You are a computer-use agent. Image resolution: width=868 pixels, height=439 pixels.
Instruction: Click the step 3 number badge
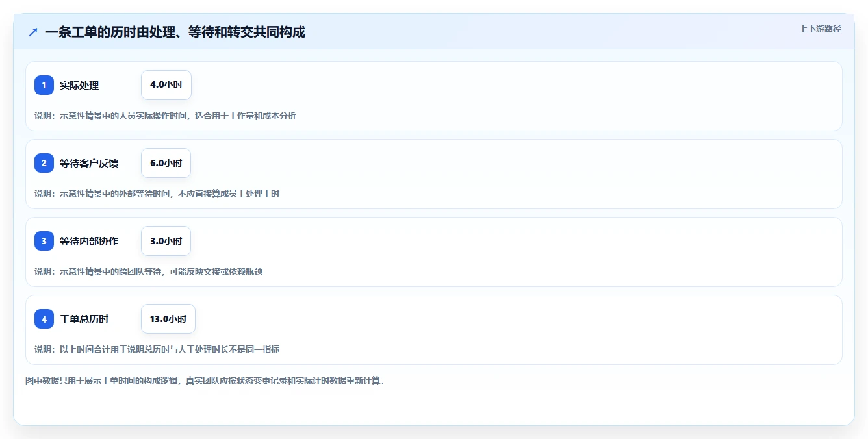pos(44,241)
